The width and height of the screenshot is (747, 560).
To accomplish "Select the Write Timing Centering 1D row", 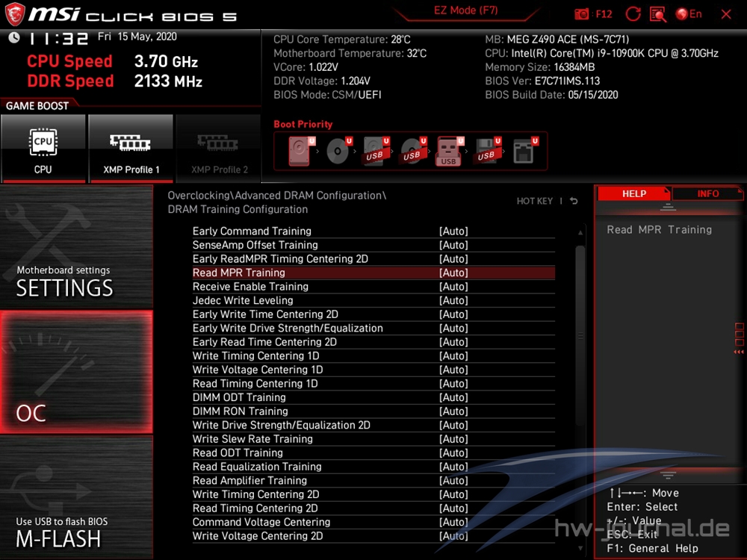I will point(373,355).
